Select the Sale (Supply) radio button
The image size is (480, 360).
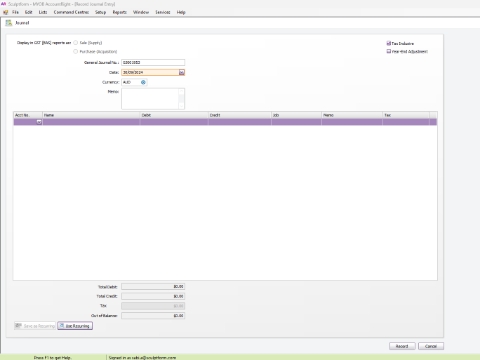76,43
